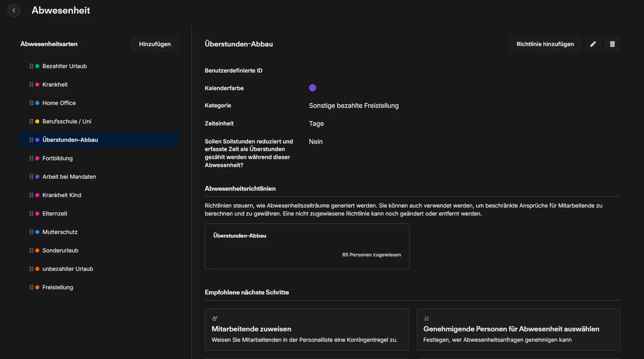
Task: Click the Hinzufügen button
Action: (x=155, y=44)
